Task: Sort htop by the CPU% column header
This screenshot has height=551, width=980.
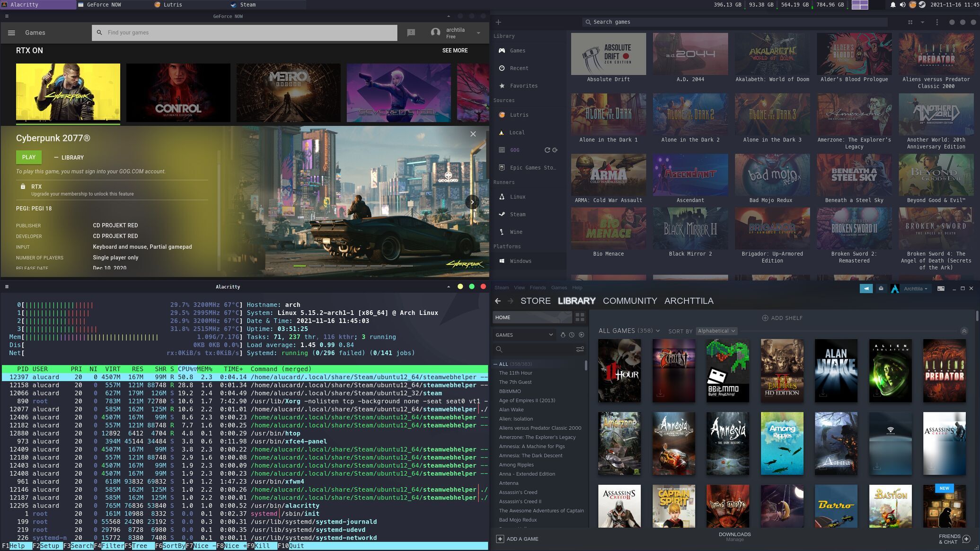Action: pyautogui.click(x=187, y=369)
